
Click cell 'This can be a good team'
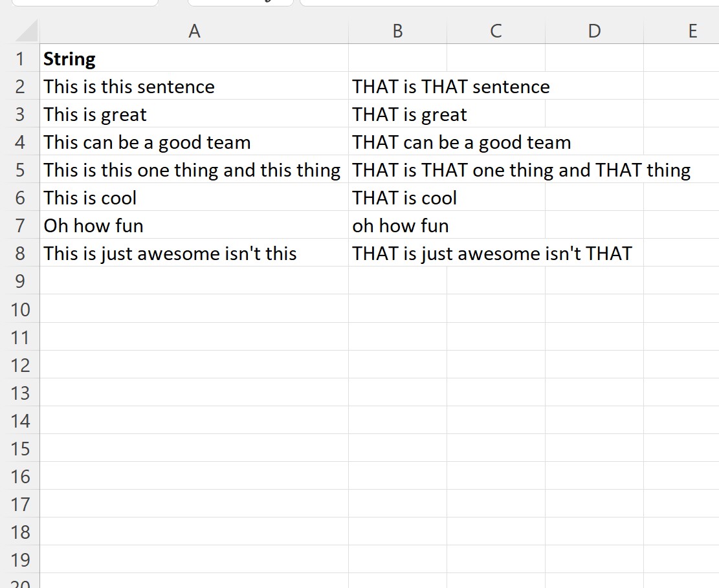pyautogui.click(x=194, y=142)
